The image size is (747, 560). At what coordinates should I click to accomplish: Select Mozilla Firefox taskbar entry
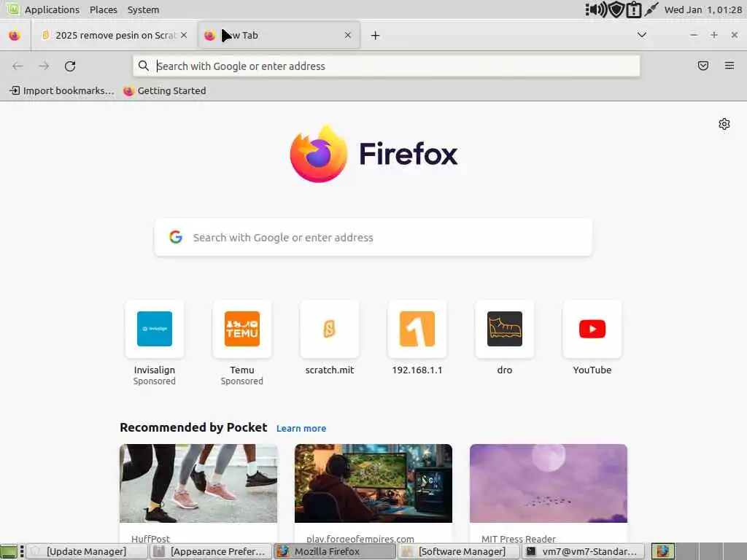334,551
